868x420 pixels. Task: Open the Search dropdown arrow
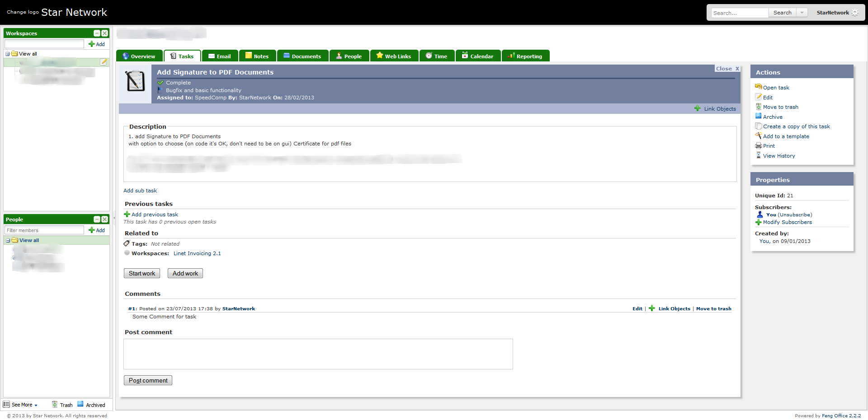pos(802,13)
